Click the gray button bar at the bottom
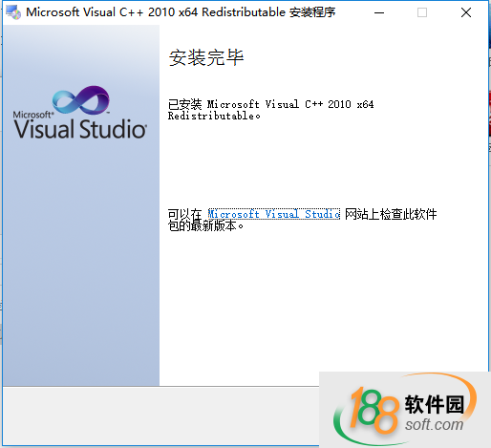 click(160, 416)
